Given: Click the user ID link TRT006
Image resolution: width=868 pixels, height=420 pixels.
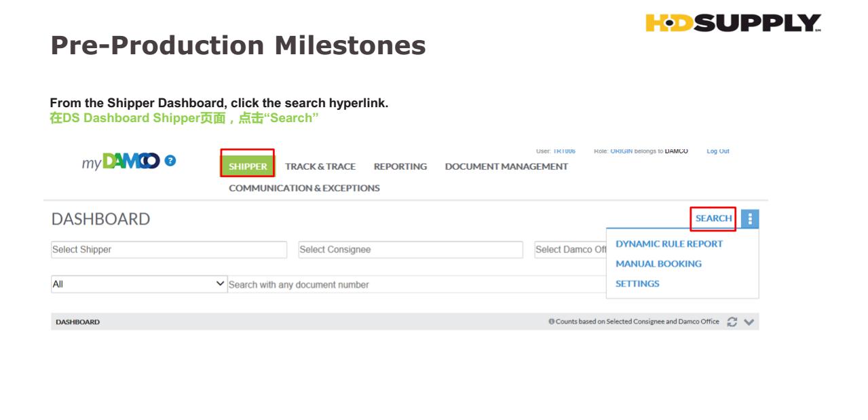Looking at the screenshot, I should tap(564, 151).
